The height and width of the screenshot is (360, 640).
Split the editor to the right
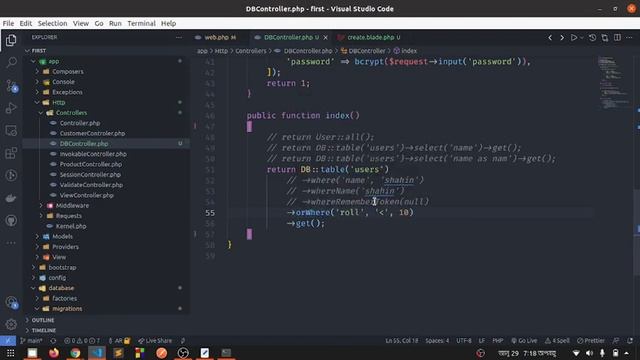[x=617, y=38]
